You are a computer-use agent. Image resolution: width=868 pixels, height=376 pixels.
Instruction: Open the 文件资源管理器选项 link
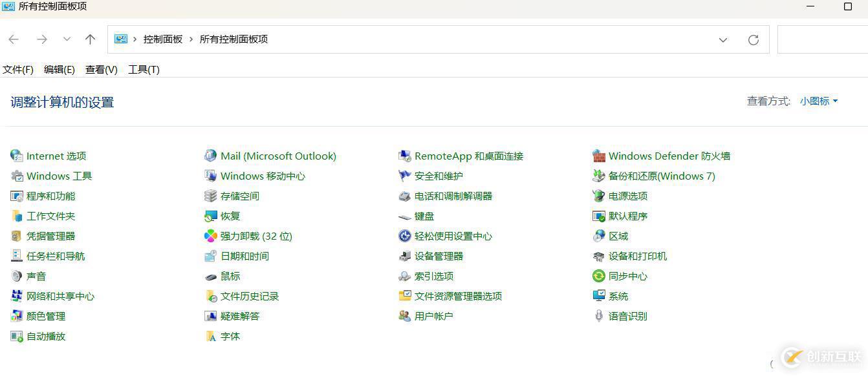coord(459,296)
